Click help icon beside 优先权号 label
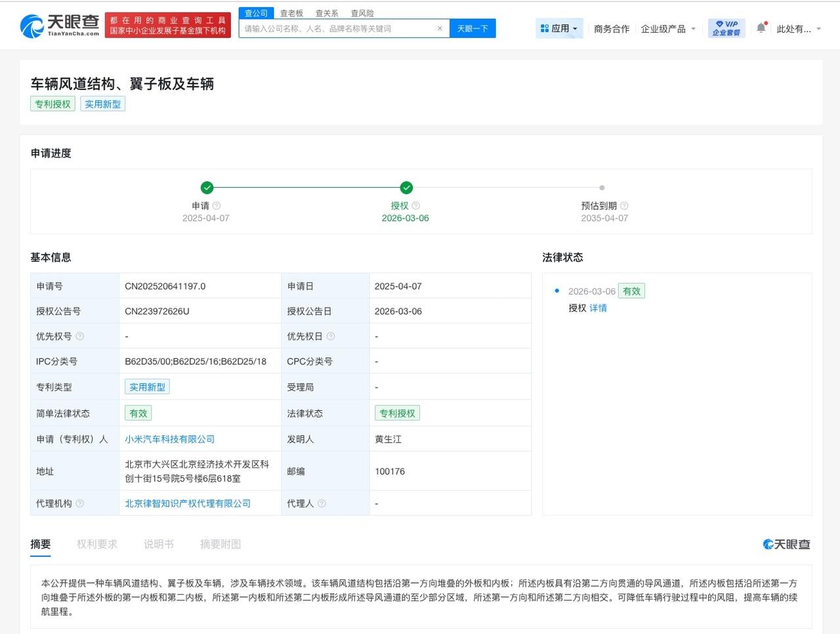 pos(80,336)
